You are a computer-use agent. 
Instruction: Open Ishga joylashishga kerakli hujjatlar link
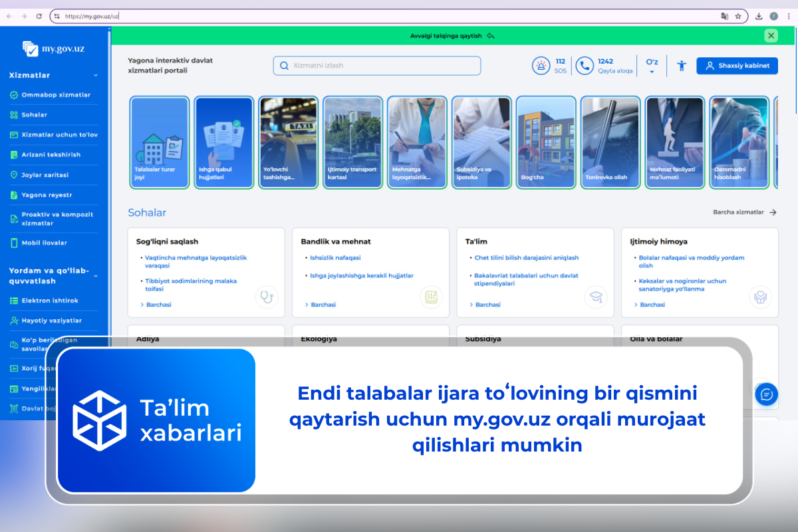point(362,275)
